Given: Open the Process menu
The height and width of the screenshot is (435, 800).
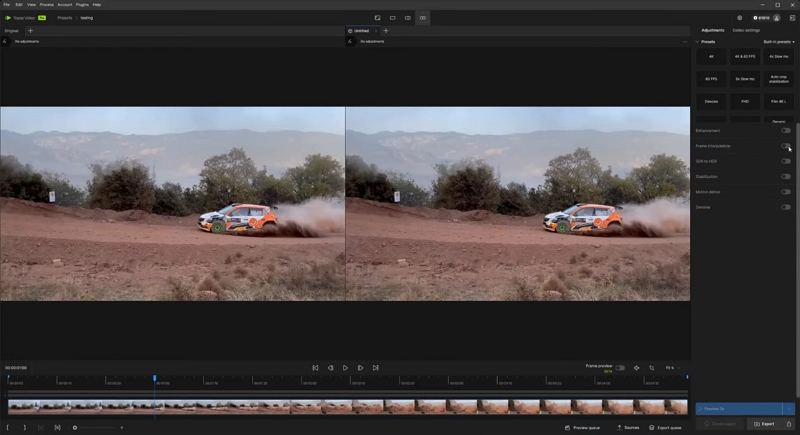Looking at the screenshot, I should [47, 5].
